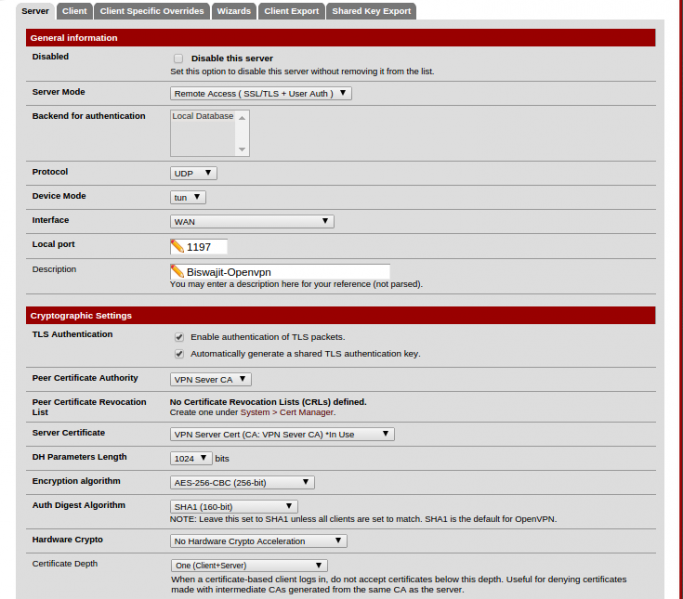
Task: Open the Server Mode dropdown
Action: click(x=260, y=93)
